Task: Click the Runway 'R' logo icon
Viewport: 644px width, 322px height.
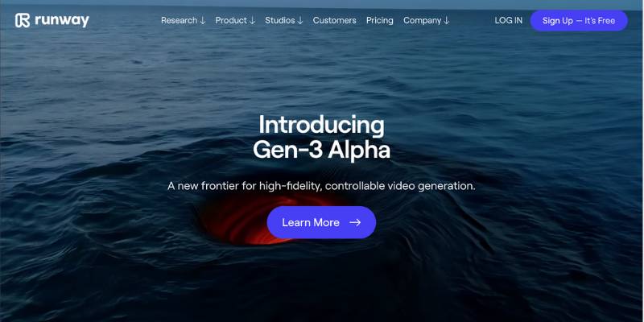Action: (x=23, y=20)
